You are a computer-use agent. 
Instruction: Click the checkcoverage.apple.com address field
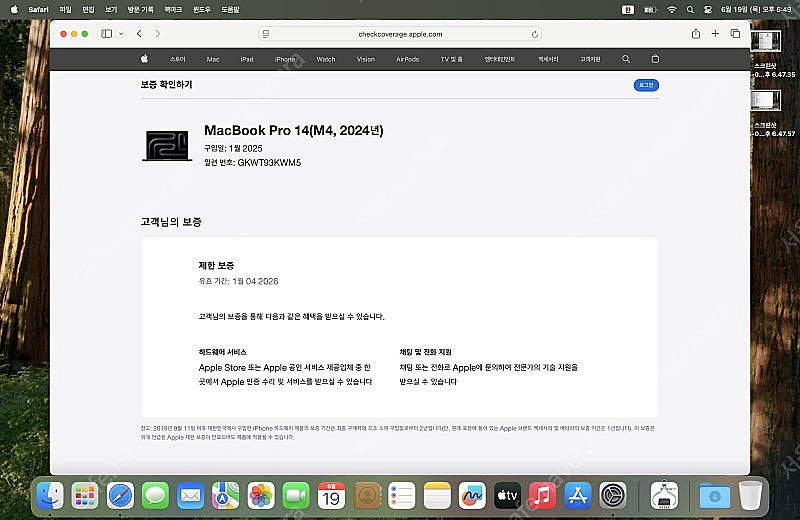coord(400,34)
